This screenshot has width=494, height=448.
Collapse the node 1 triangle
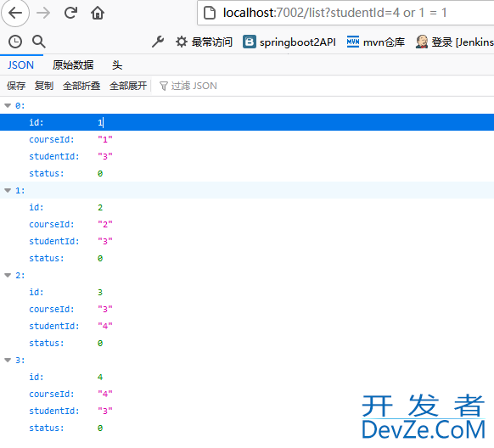click(x=8, y=190)
